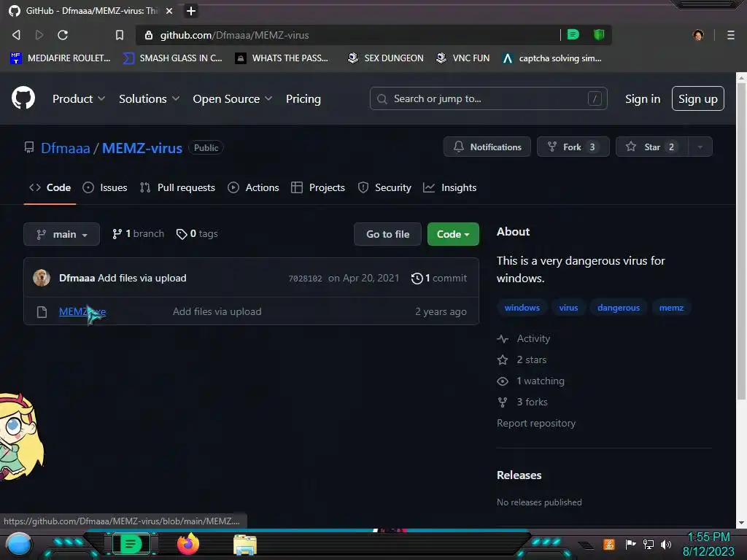Click the browser profile avatar
The image size is (747, 560).
[x=698, y=35]
